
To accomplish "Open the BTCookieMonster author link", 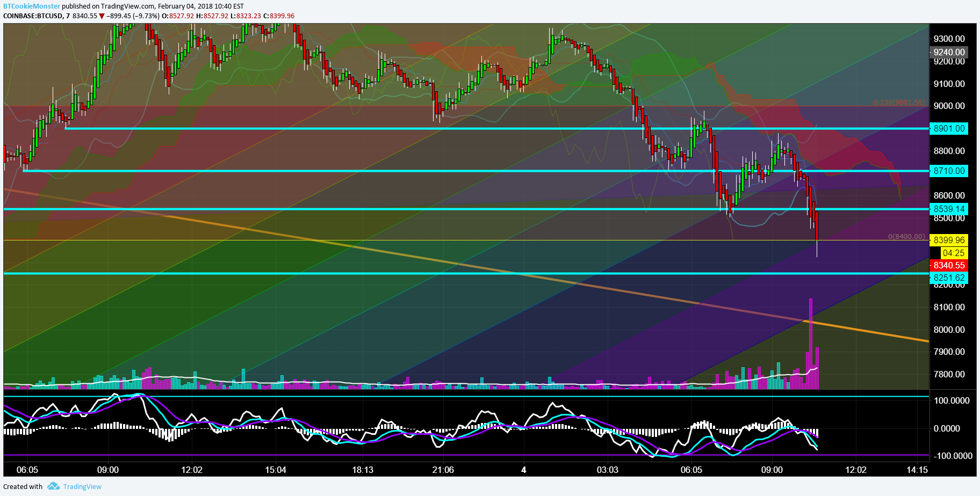I will coord(32,6).
